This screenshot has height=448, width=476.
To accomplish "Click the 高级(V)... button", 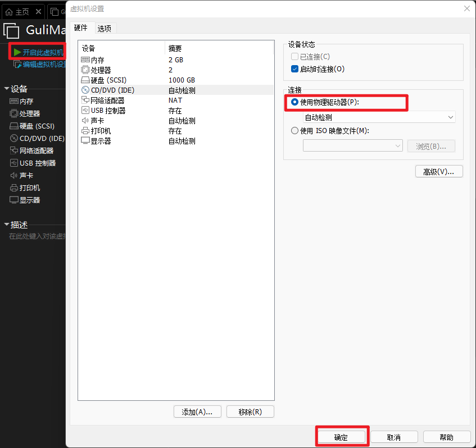I will pyautogui.click(x=439, y=172).
